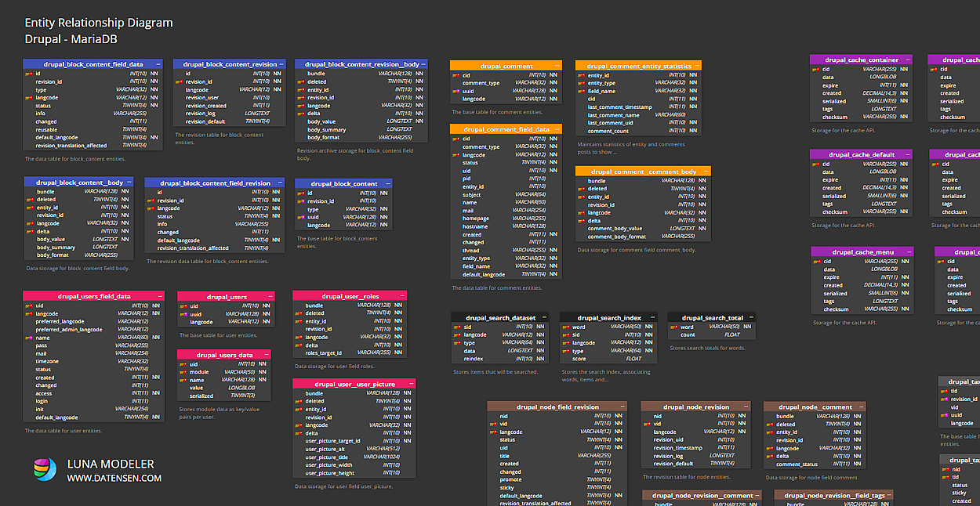
Task: Click the deleted key icon in drupal_user__roles
Action: click(x=298, y=313)
